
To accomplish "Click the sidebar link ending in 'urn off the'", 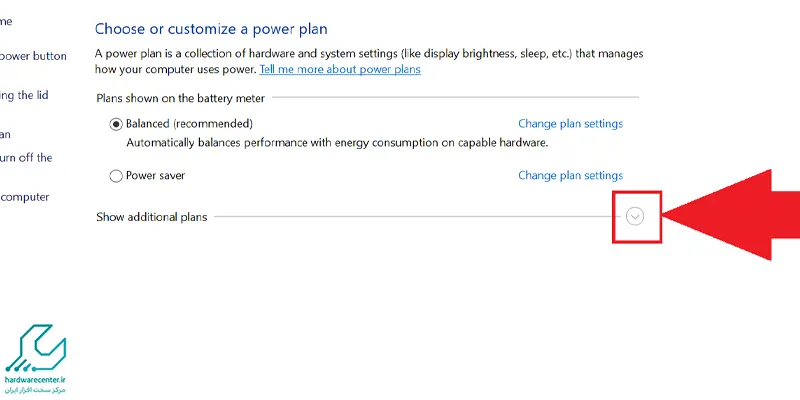I will click(x=26, y=157).
